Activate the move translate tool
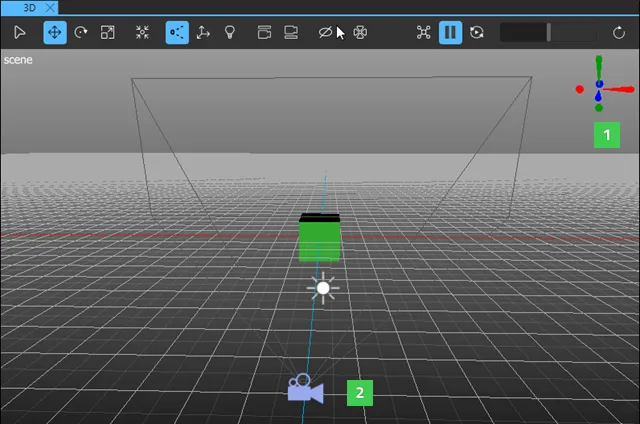Viewport: 640px width, 424px height. point(55,32)
